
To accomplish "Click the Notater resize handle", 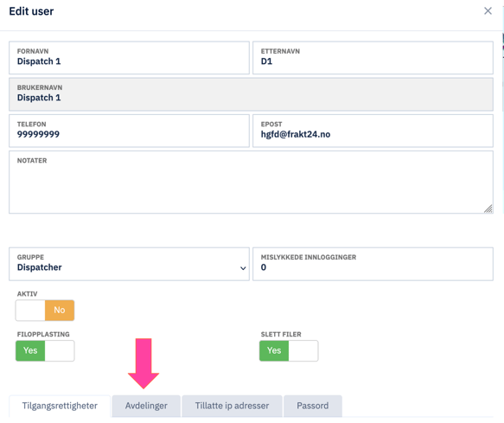I will (x=488, y=208).
